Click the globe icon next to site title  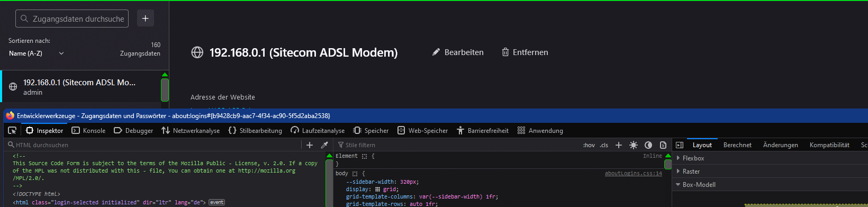197,52
